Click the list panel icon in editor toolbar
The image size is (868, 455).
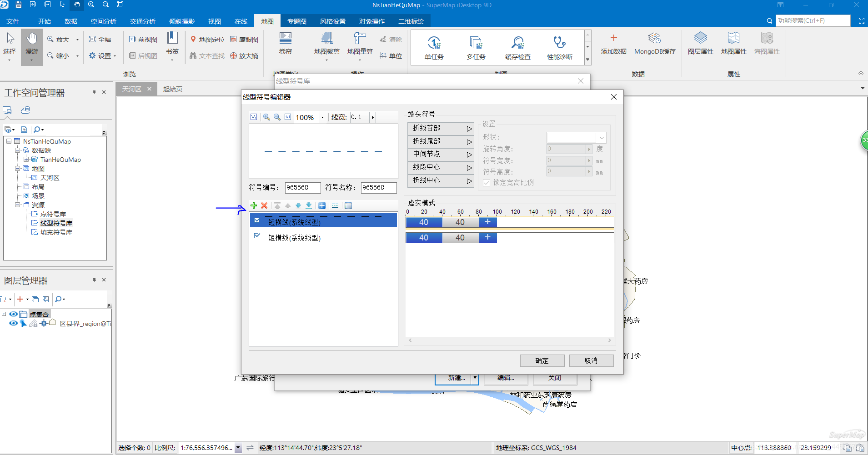(348, 206)
